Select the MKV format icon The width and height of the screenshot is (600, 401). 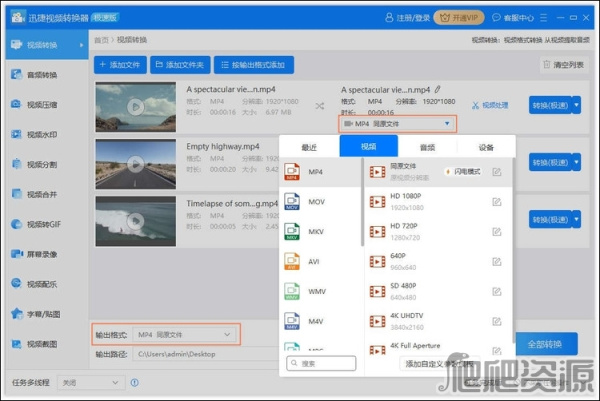[292, 231]
